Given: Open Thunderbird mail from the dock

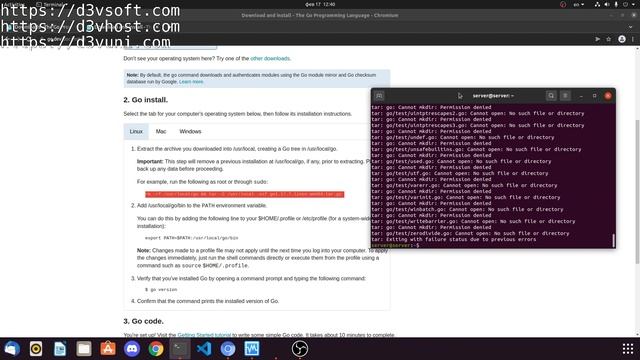Looking at the screenshot, I should tap(12, 349).
